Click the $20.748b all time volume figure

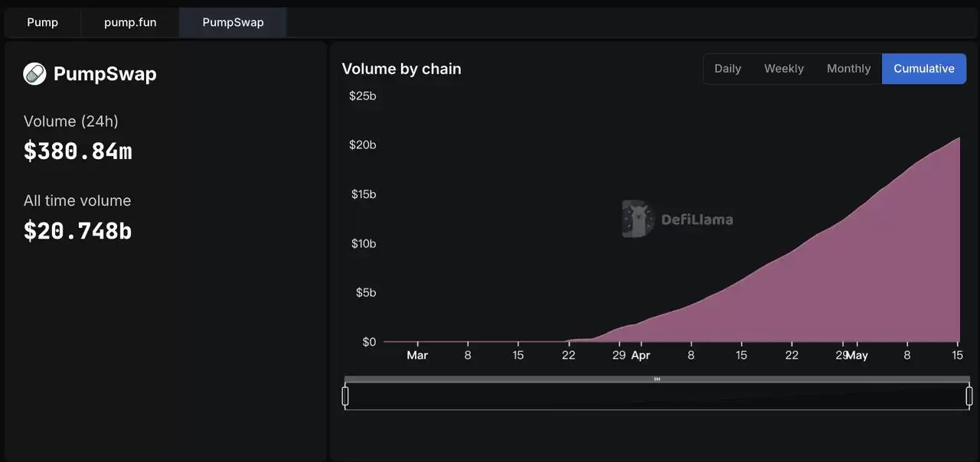tap(77, 230)
